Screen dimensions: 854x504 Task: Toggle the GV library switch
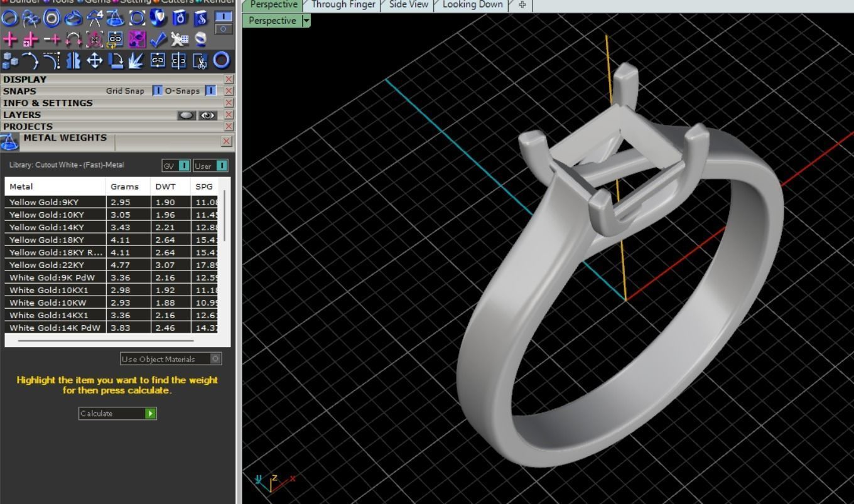[184, 166]
